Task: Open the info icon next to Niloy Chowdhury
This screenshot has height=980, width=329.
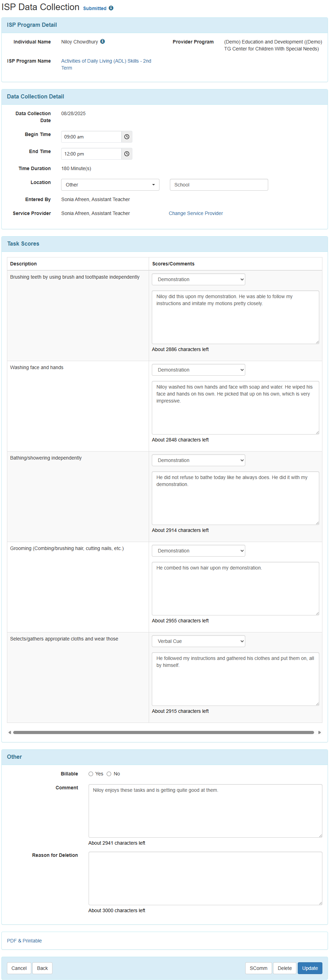Action: [102, 42]
